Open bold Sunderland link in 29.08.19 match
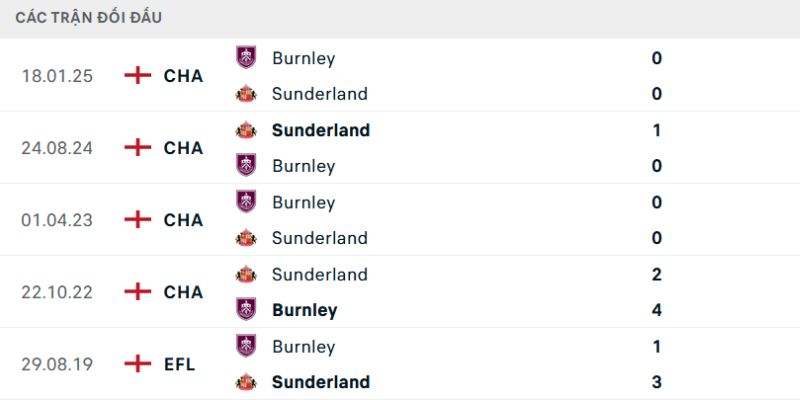 tap(320, 382)
